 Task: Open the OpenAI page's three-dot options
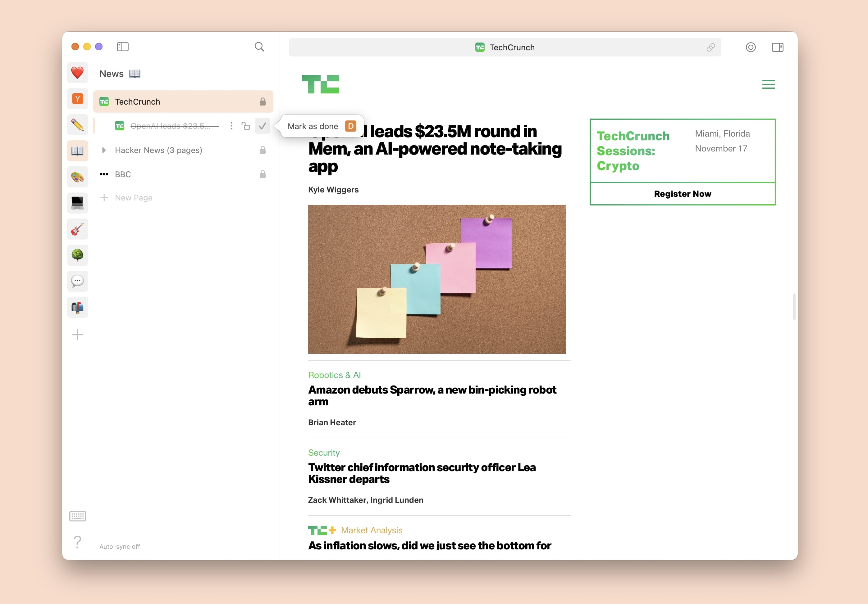click(x=231, y=126)
